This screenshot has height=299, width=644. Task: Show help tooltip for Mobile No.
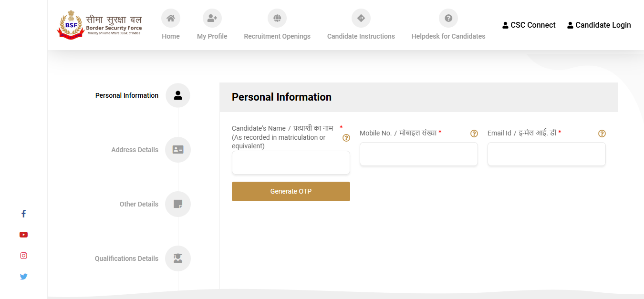[474, 134]
